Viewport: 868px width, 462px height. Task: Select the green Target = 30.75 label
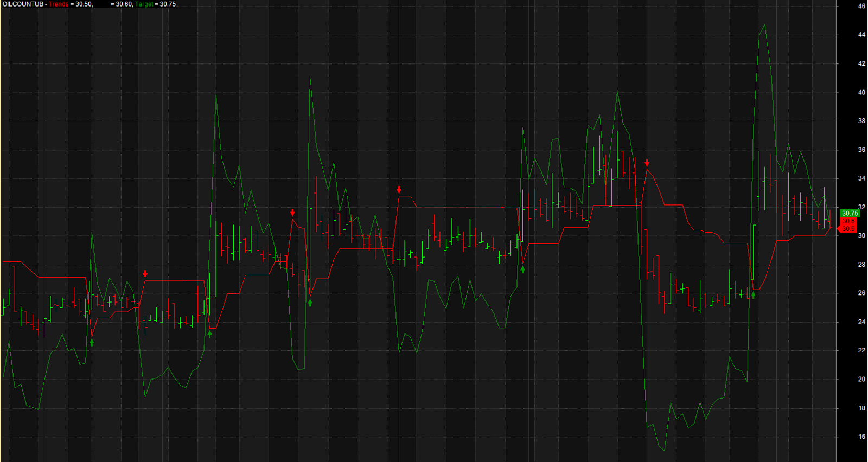(x=156, y=4)
